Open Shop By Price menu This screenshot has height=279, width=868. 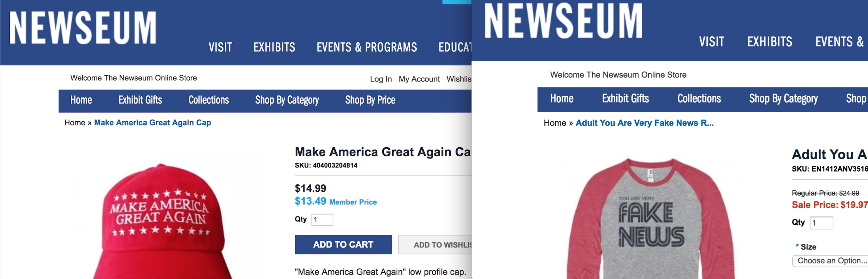(x=370, y=100)
